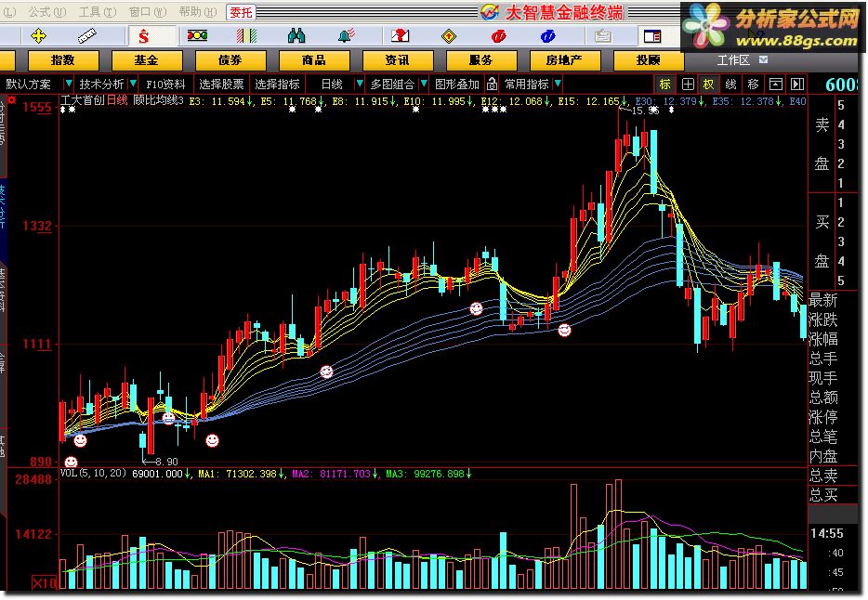Expand the 常用指标 dropdown arrow

click(x=558, y=84)
